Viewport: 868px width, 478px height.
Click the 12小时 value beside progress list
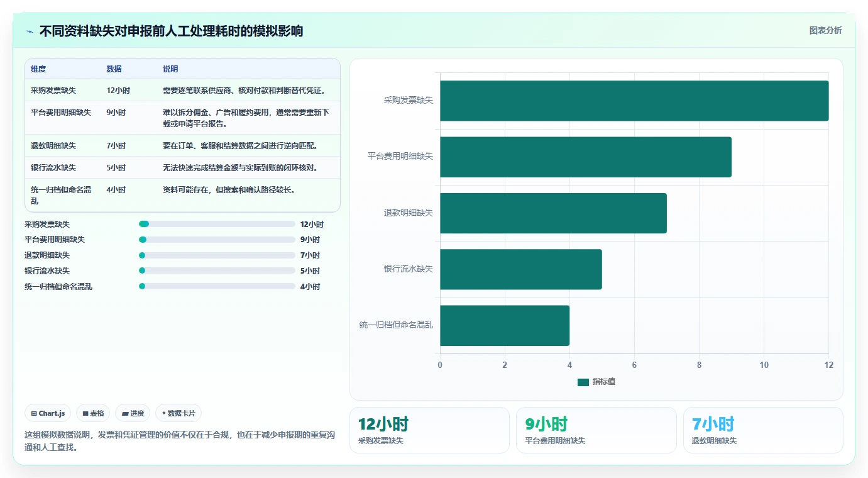tap(312, 224)
